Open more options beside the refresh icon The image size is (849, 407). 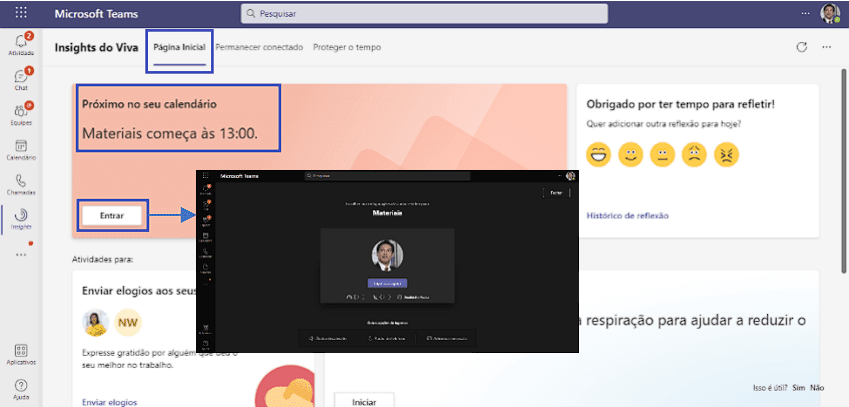pos(826,47)
